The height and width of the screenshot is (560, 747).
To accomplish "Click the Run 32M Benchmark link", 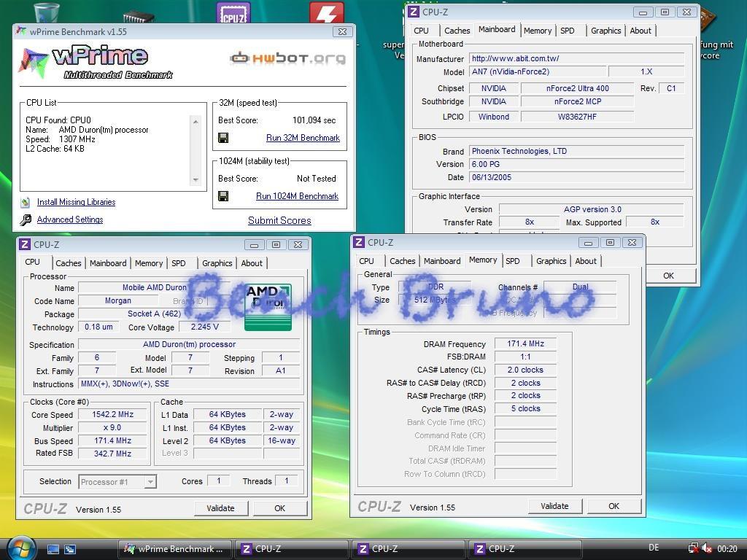I will [x=303, y=138].
